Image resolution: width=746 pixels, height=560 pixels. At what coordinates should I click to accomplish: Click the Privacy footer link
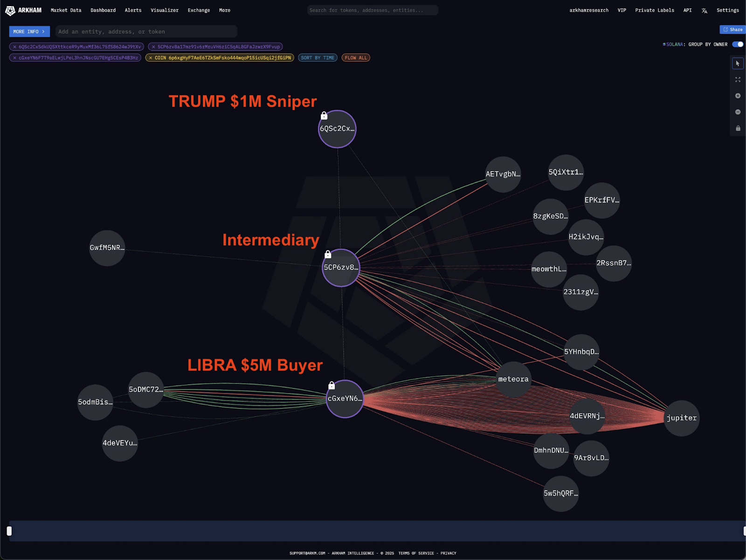(x=448, y=553)
